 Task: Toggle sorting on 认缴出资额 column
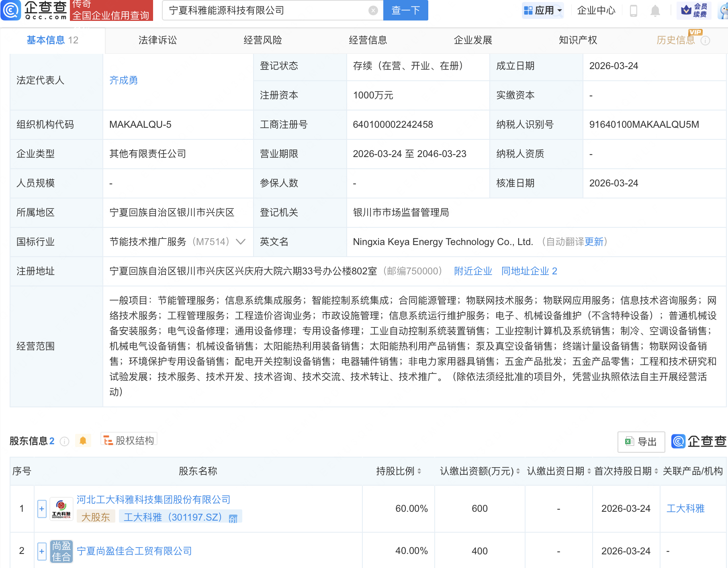[518, 471]
